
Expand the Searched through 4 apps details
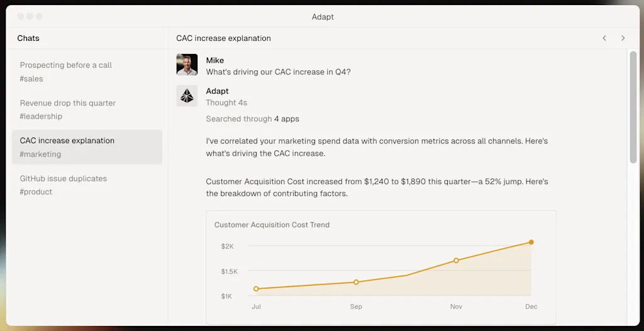[252, 119]
